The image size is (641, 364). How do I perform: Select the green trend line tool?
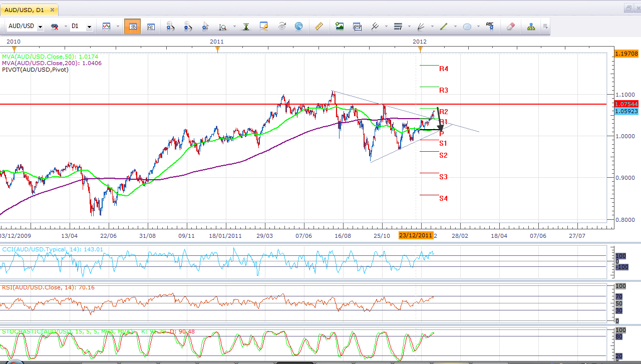444,27
